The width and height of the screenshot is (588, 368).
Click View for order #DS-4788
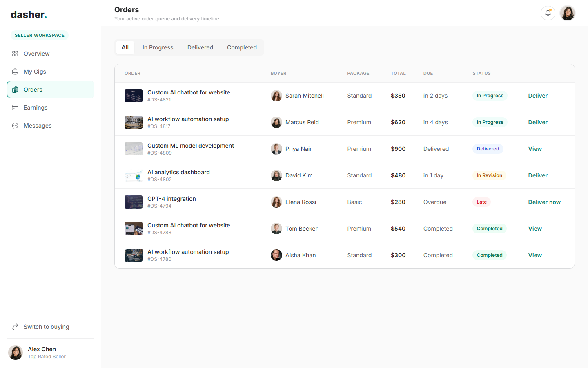pyautogui.click(x=535, y=229)
